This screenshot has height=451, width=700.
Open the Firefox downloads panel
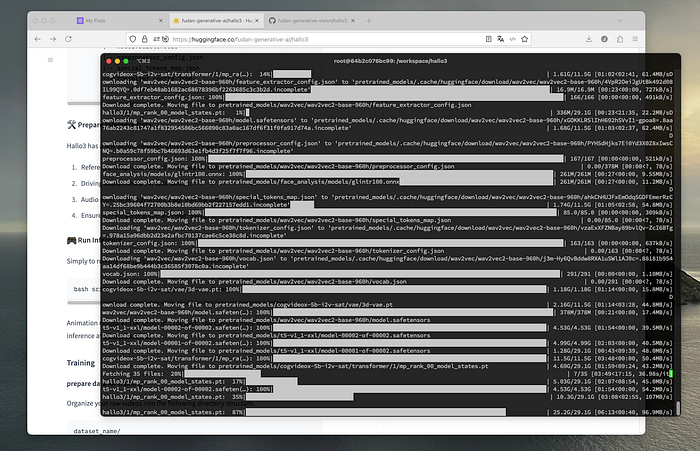[x=589, y=39]
